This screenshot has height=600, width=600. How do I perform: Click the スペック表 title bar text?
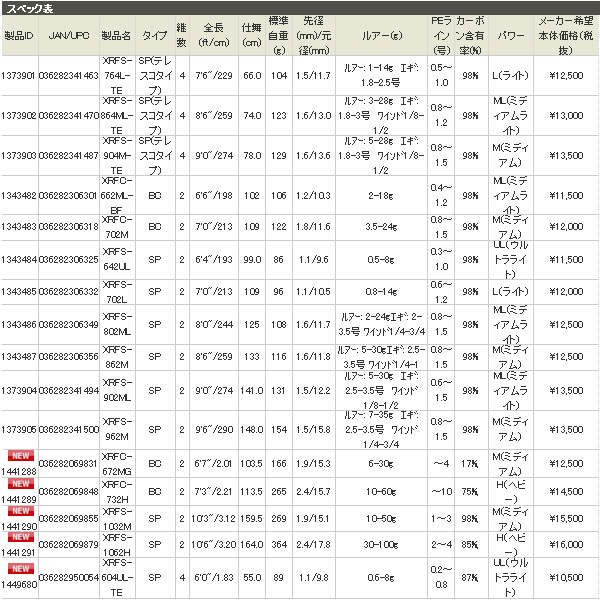click(x=30, y=8)
